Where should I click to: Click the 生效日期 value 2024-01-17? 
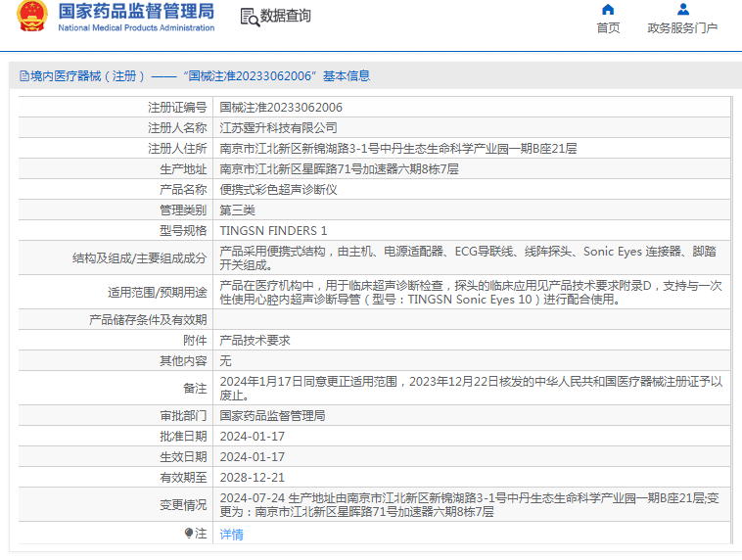(253, 457)
